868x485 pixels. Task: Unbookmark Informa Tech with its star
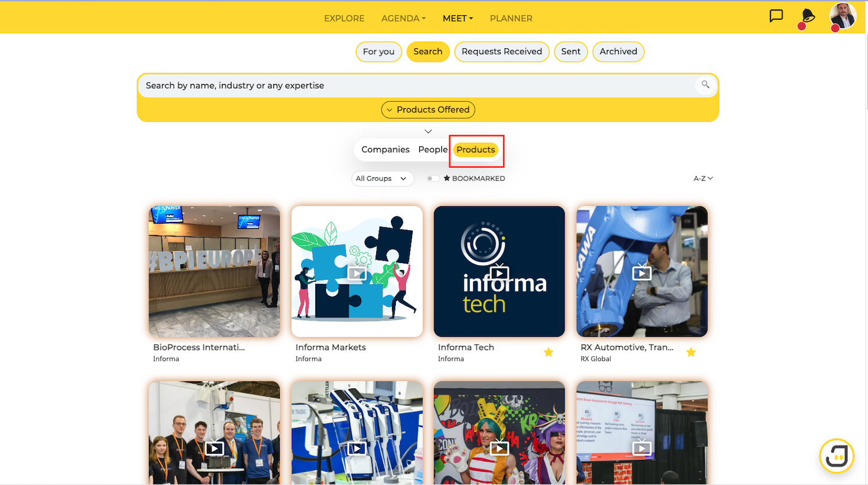tap(548, 352)
